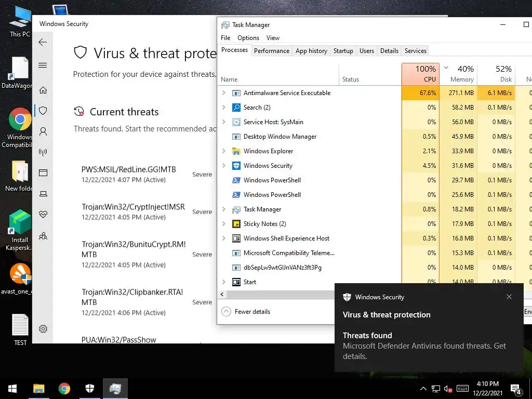Open New folder on desktop
The image size is (532, 399).
[20, 177]
